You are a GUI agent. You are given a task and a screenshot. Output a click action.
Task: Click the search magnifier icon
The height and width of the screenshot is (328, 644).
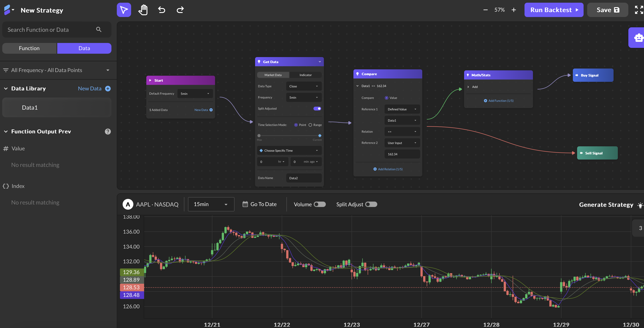click(x=99, y=30)
